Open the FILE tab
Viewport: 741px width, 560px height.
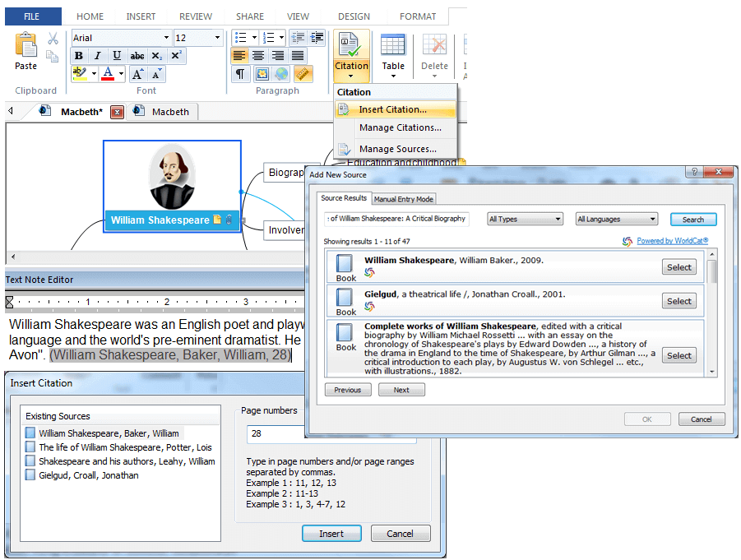31,16
